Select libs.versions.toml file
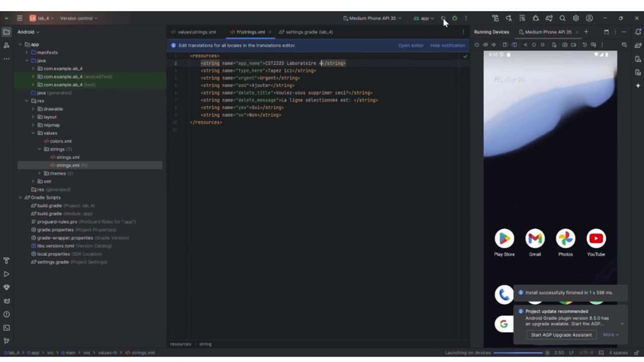 click(x=71, y=246)
